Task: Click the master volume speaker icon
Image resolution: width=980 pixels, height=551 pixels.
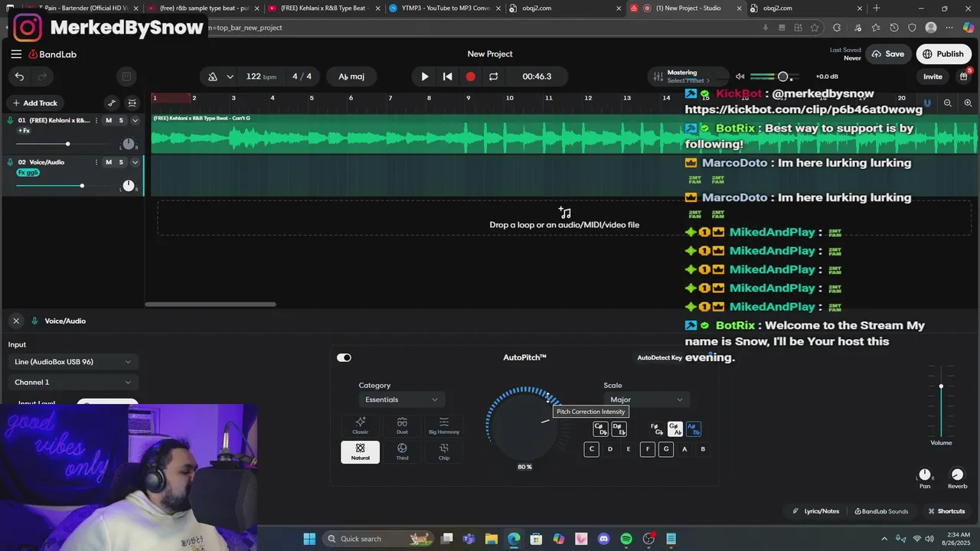Action: pos(740,77)
